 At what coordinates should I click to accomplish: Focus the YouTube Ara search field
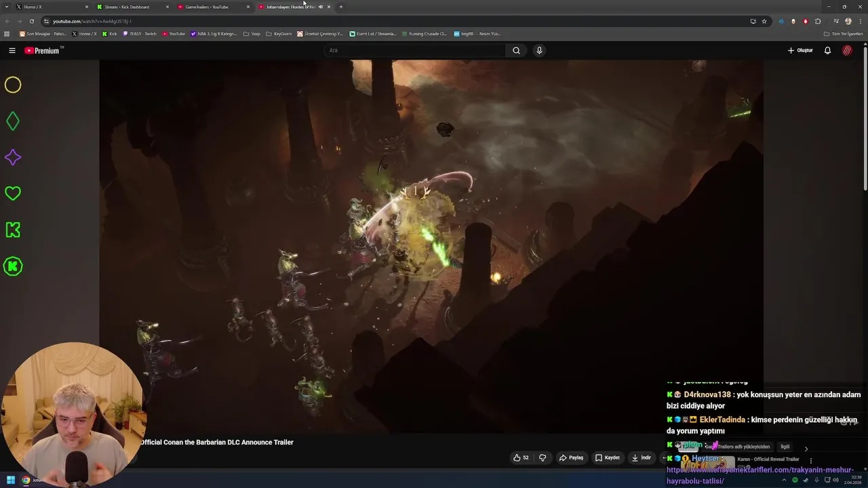[x=414, y=50]
